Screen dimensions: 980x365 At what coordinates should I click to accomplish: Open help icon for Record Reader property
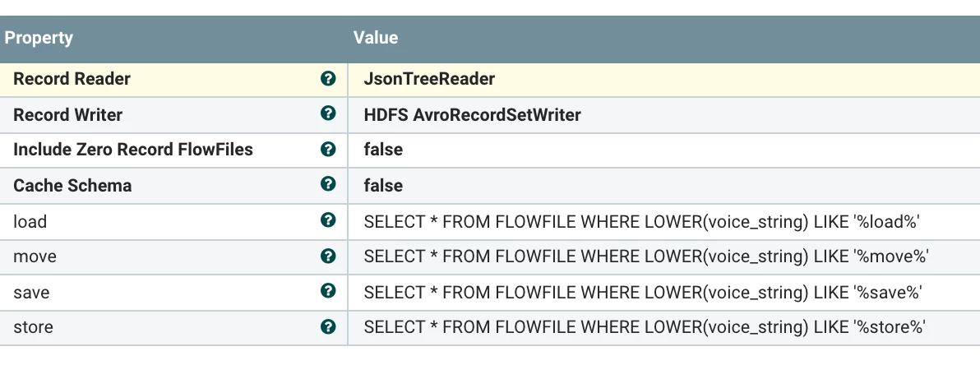click(x=327, y=79)
